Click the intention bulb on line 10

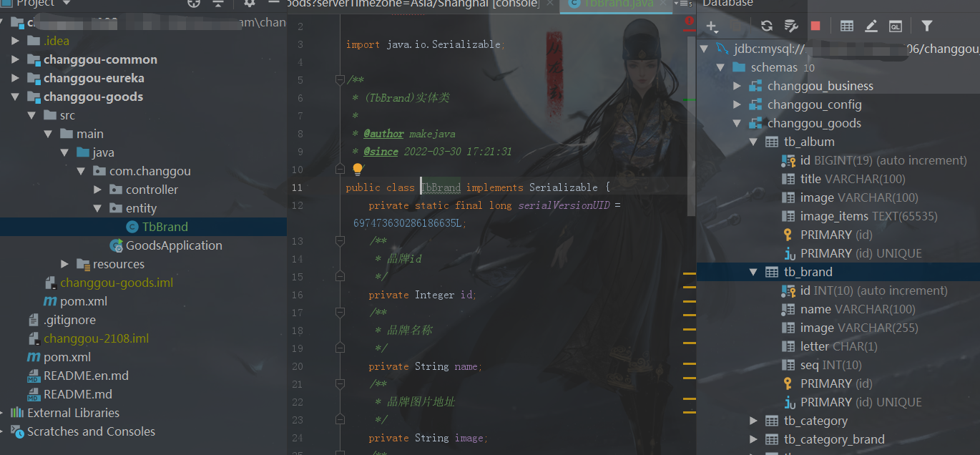(358, 169)
